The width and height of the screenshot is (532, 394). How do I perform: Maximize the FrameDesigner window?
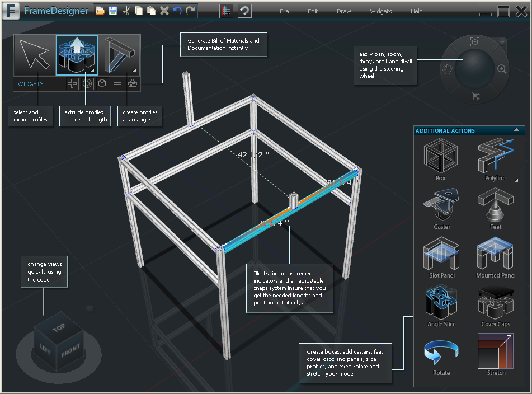pos(503,11)
